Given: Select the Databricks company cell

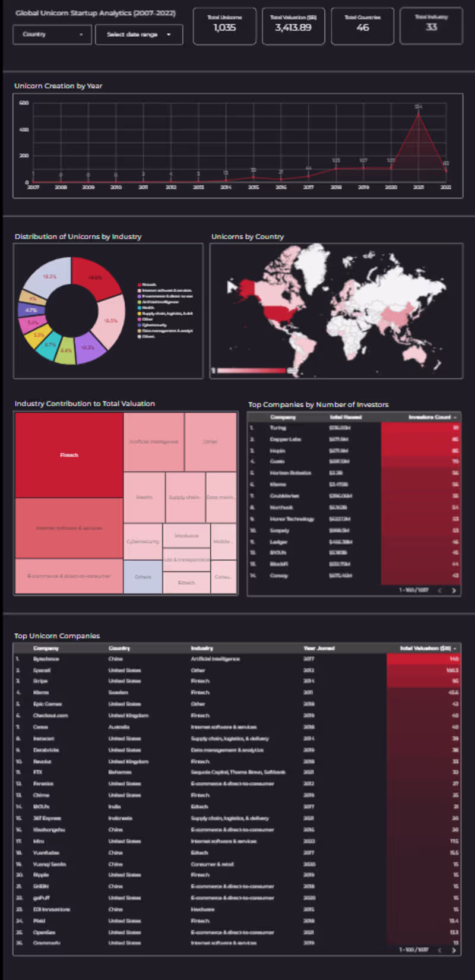Looking at the screenshot, I should coord(46,750).
